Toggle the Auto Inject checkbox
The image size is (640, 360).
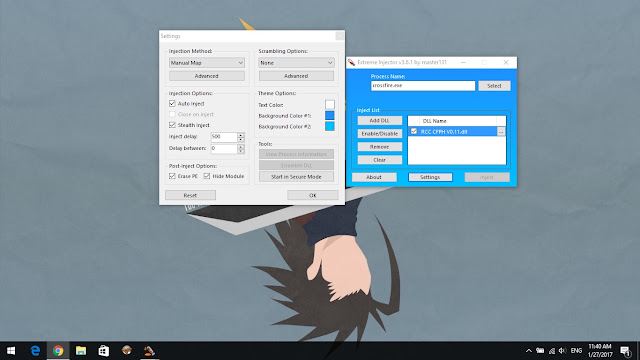click(x=172, y=104)
